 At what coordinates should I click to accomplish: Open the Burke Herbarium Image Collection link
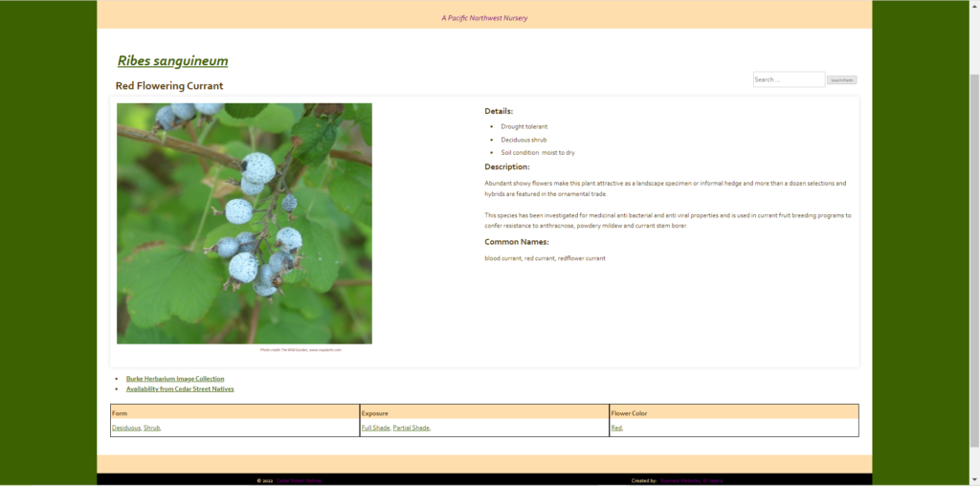coord(175,379)
